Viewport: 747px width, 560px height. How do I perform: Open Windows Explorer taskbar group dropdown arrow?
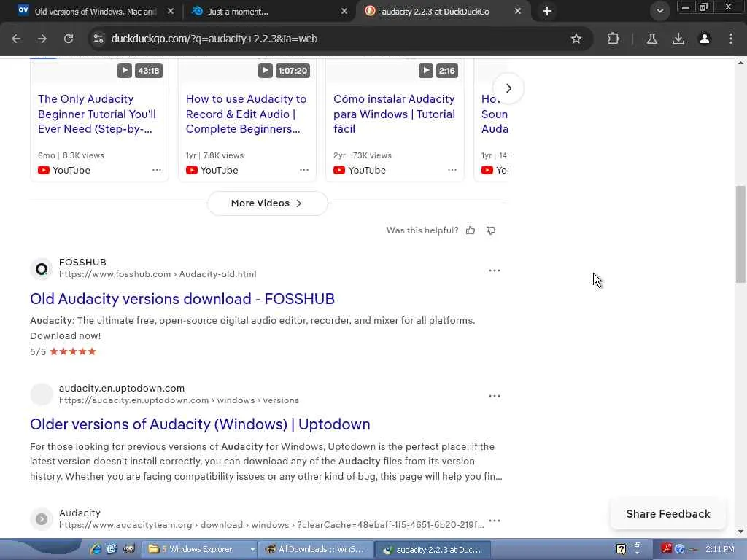coord(252,549)
